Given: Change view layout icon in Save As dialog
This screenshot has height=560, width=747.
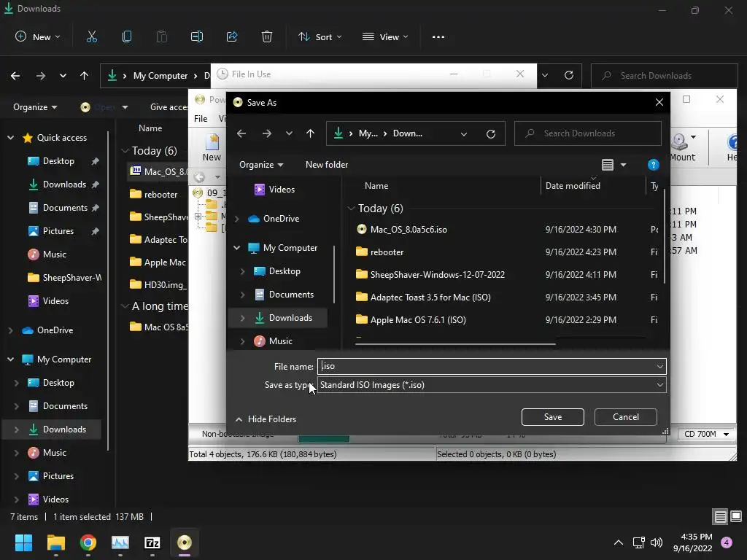Looking at the screenshot, I should tap(608, 165).
